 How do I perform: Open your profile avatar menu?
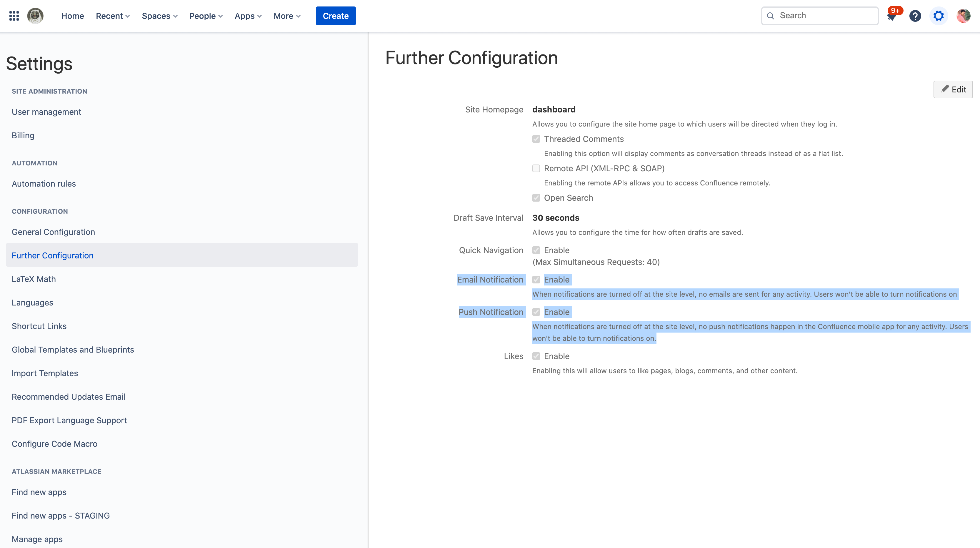click(963, 16)
